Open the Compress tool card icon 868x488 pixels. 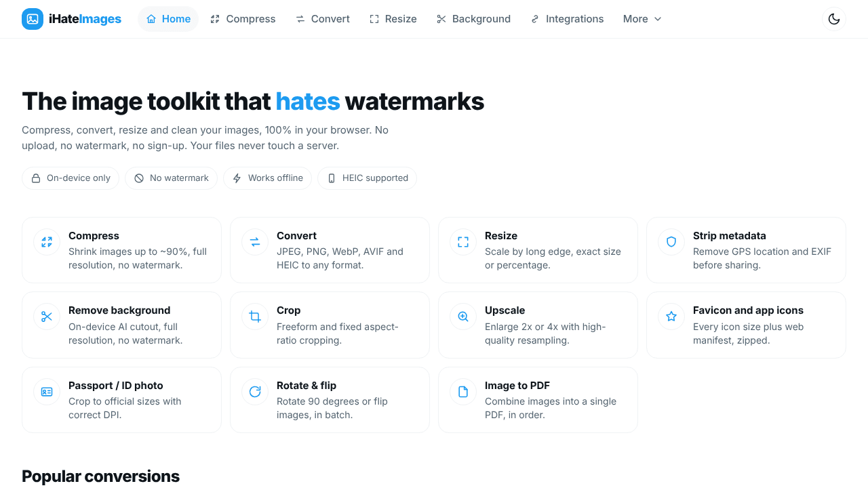[x=47, y=242]
